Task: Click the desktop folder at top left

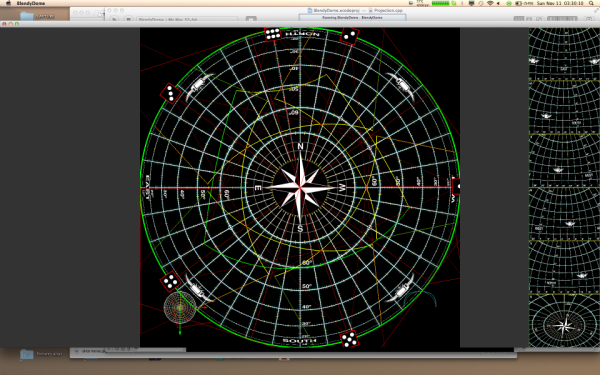Action: tap(27, 16)
